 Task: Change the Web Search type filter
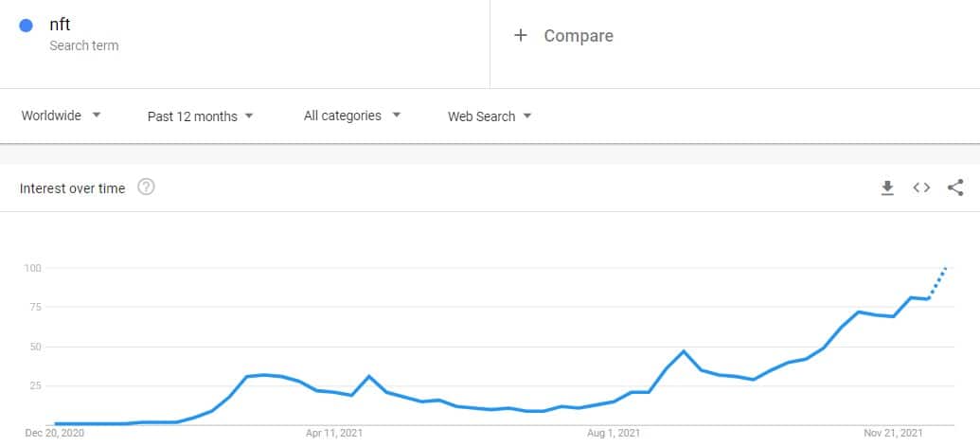click(x=490, y=116)
